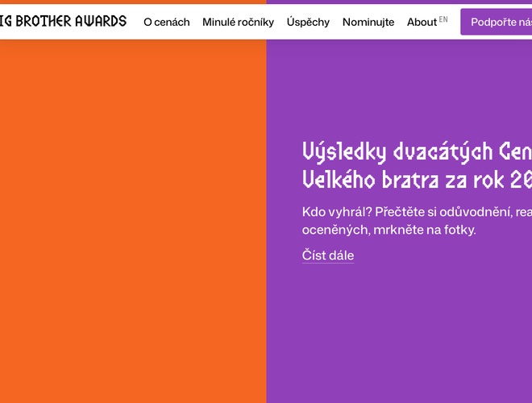The width and height of the screenshot is (532, 403).
Task: Click the word AWARDS in the logo
Action: point(101,22)
